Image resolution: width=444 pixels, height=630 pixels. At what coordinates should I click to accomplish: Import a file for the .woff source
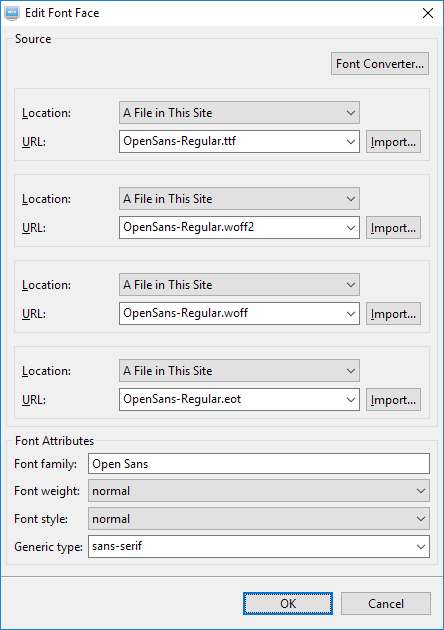tap(393, 313)
